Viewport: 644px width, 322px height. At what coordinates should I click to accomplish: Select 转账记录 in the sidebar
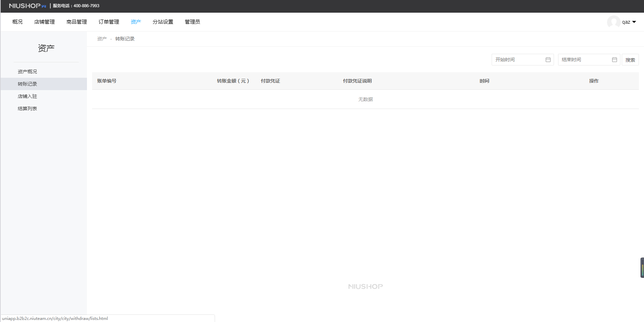[x=43, y=84]
